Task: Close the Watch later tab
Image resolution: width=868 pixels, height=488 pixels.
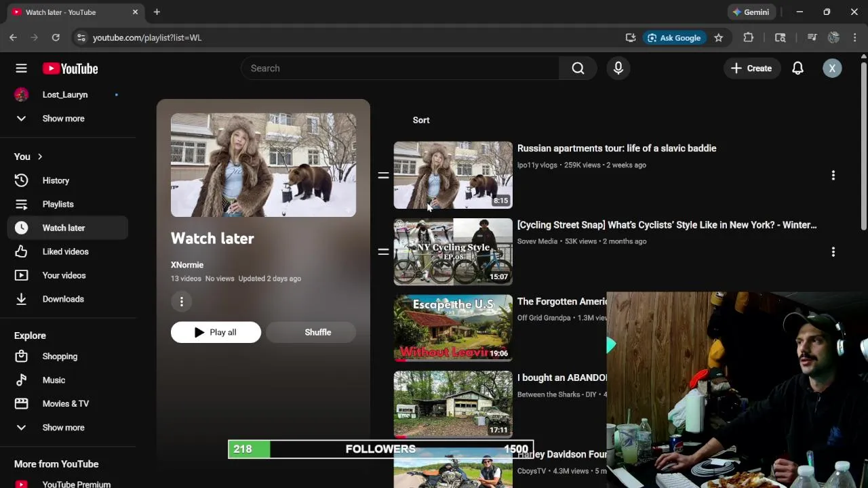Action: tap(135, 12)
